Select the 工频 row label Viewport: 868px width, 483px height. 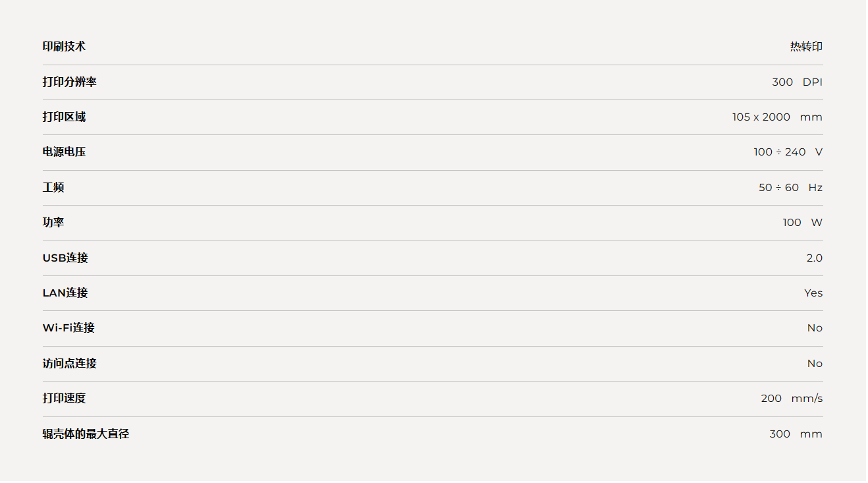click(53, 187)
